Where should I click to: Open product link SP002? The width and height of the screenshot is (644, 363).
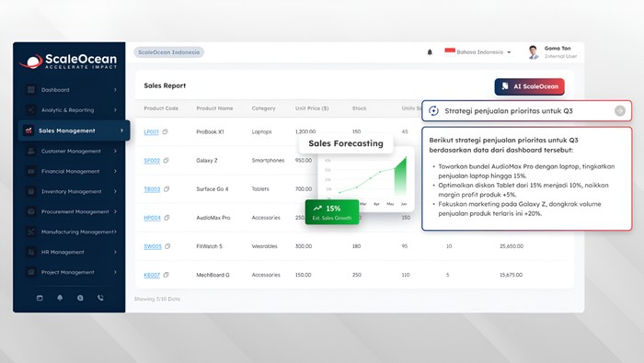(152, 161)
